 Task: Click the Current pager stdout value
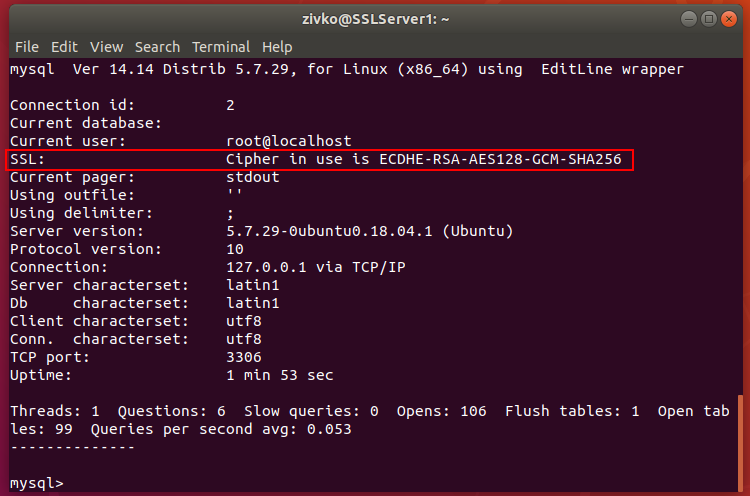click(x=253, y=177)
